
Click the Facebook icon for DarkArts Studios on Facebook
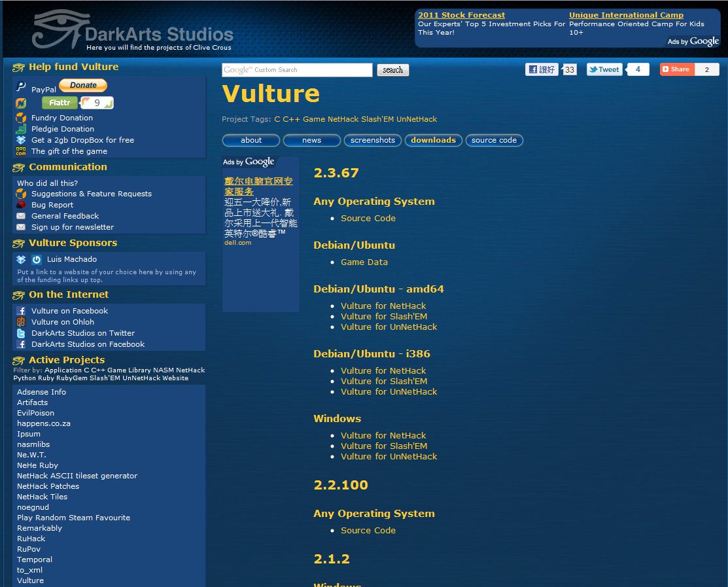(21, 344)
